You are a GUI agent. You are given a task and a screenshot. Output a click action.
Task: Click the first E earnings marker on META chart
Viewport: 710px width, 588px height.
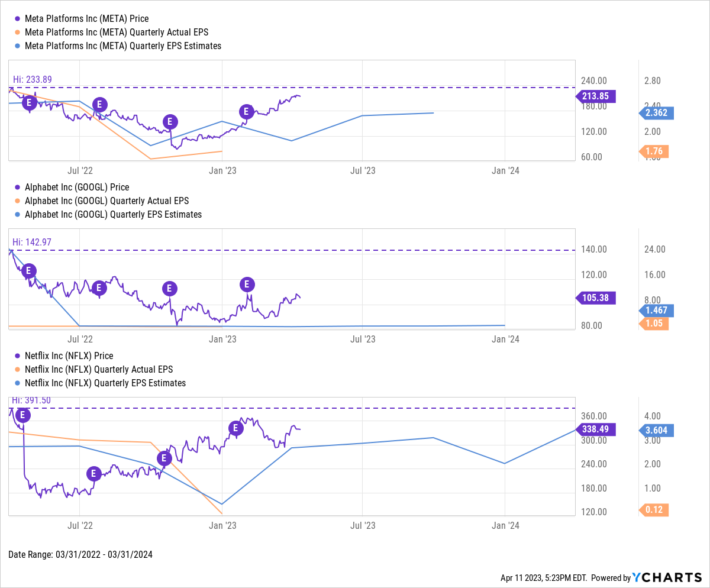29,102
